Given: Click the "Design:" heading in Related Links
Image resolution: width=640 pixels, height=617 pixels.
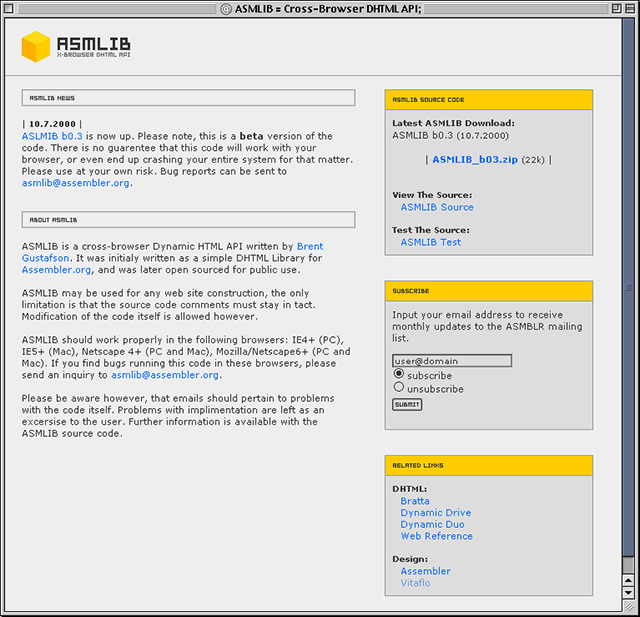Looking at the screenshot, I should pos(410,559).
